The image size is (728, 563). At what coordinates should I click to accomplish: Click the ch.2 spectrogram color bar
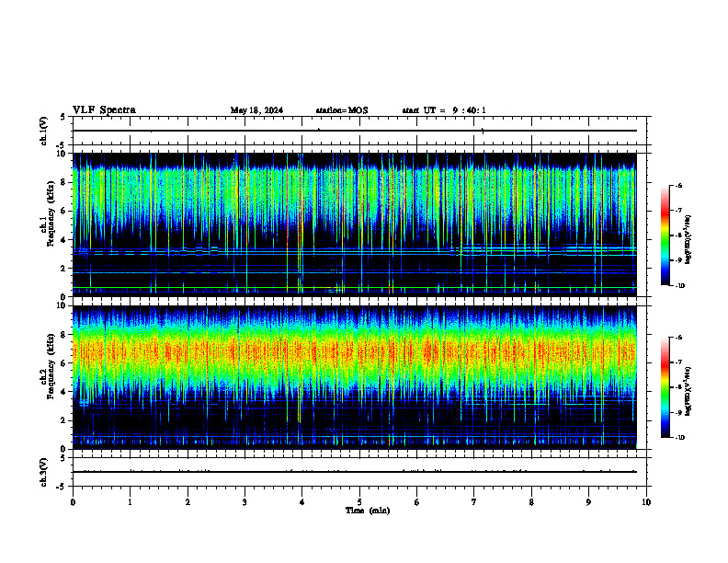click(x=665, y=387)
